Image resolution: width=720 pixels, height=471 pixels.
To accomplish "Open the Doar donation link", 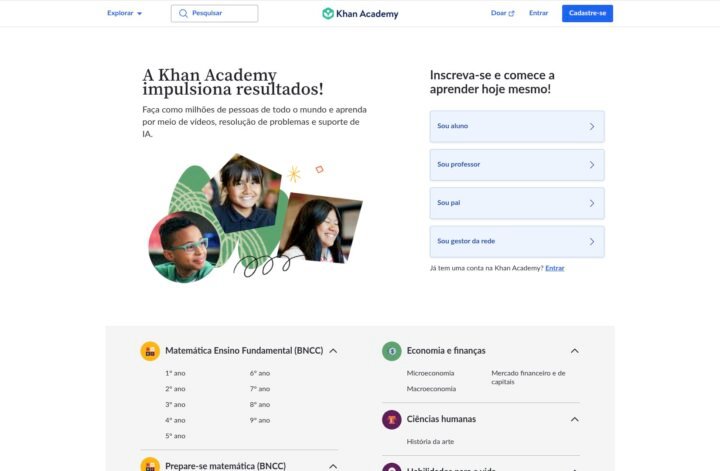I will tap(502, 14).
